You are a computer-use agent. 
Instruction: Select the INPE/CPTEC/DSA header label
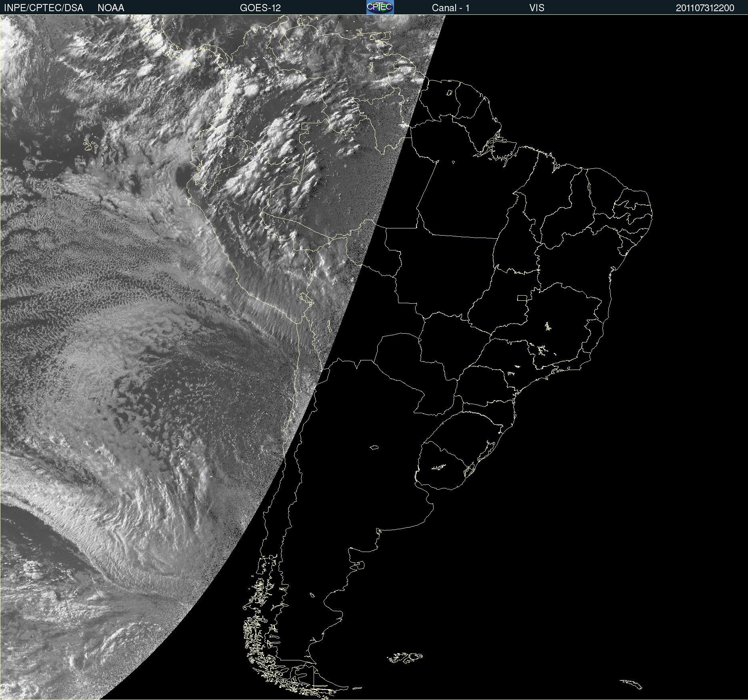[44, 8]
